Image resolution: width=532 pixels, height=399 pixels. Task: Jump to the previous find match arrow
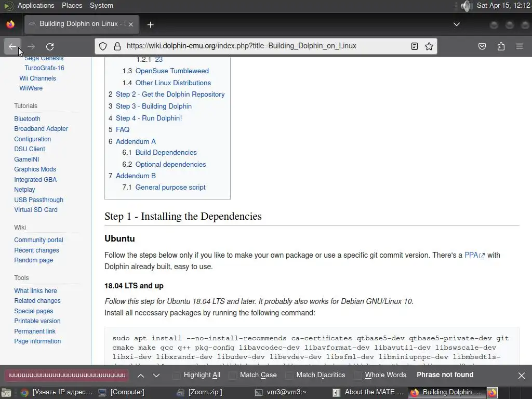(141, 375)
